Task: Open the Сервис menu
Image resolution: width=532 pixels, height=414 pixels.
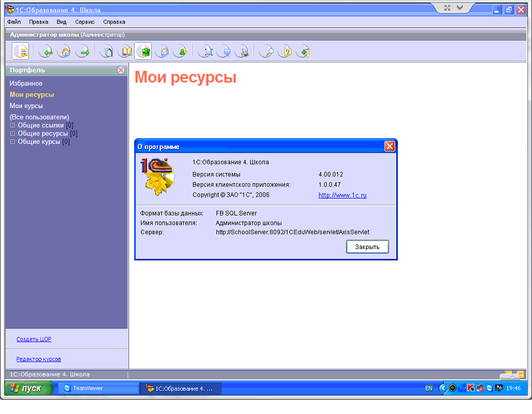Action: click(85, 22)
